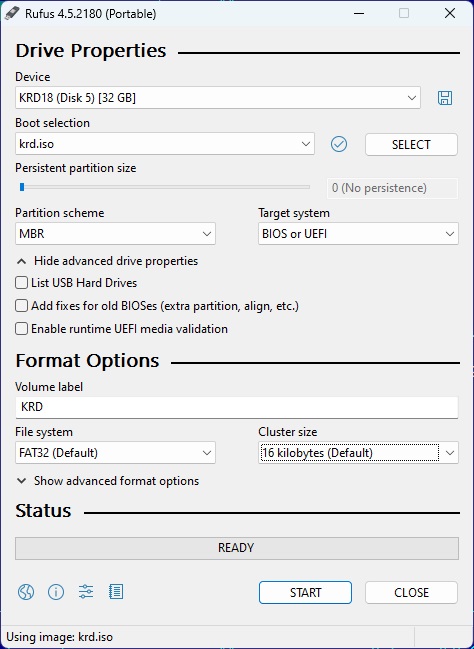This screenshot has width=474, height=649.
Task: Click the START button
Action: [305, 592]
